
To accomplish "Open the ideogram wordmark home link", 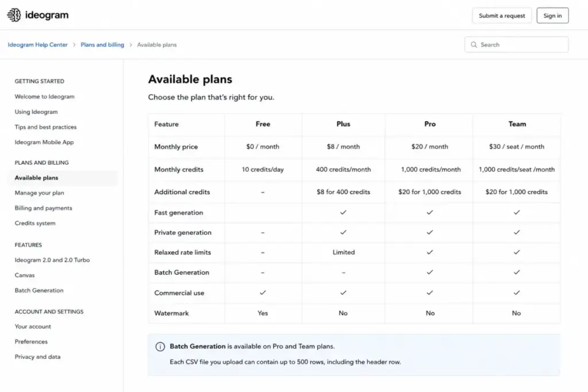I will tap(47, 15).
